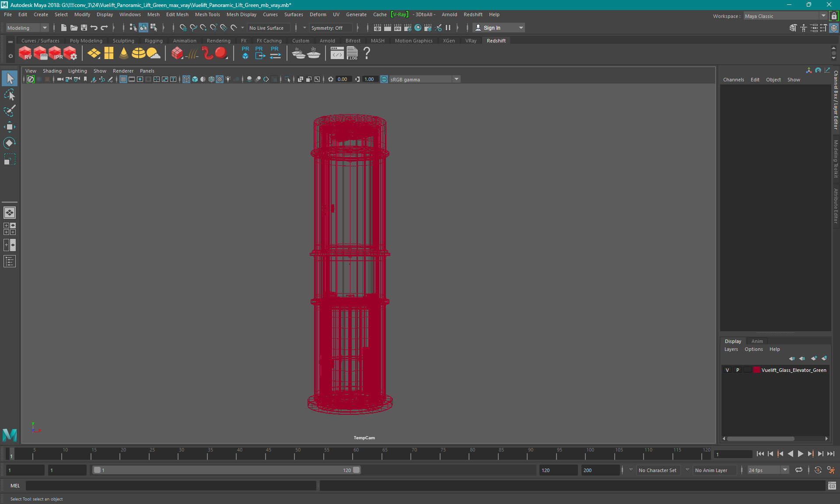This screenshot has width=840, height=504.
Task: Open the Sign In dropdown arrow
Action: 521,28
